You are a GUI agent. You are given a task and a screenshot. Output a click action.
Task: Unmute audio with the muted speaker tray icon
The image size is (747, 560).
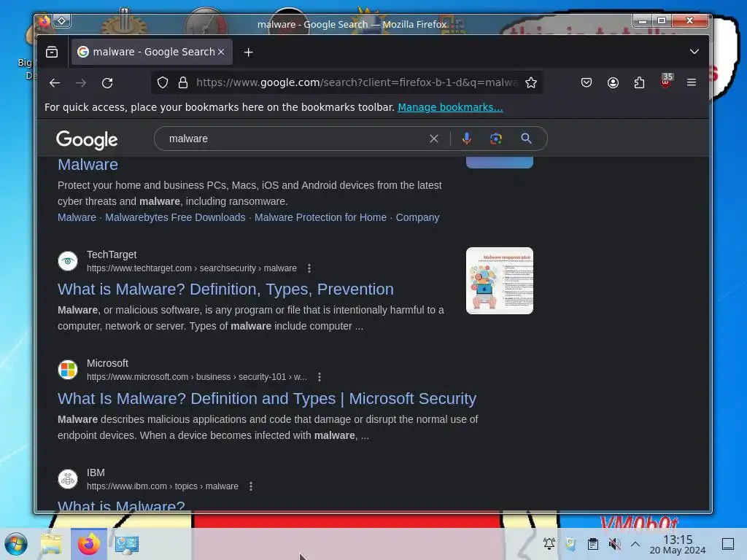tap(614, 544)
